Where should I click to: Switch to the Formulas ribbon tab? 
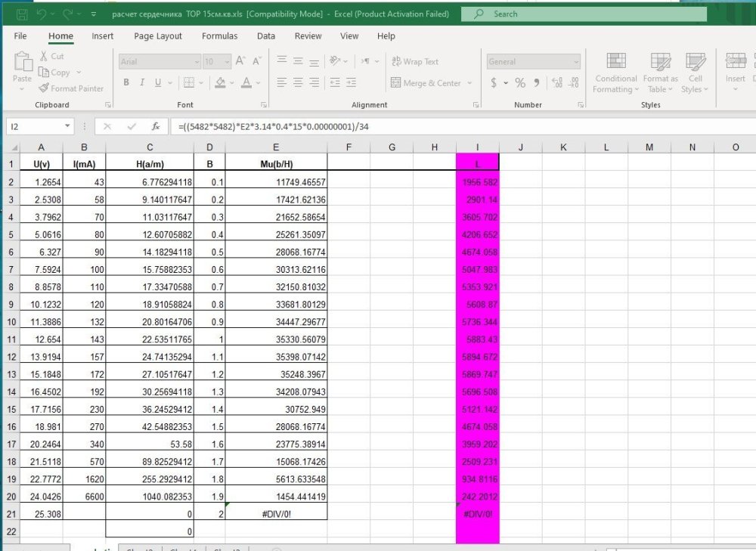(219, 36)
